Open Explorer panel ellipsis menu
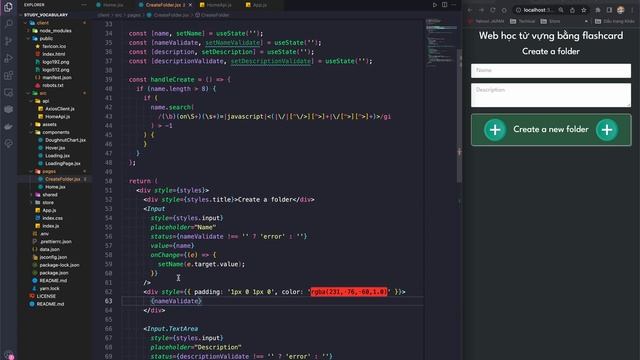Screen dimensions: 640x360 84,5
